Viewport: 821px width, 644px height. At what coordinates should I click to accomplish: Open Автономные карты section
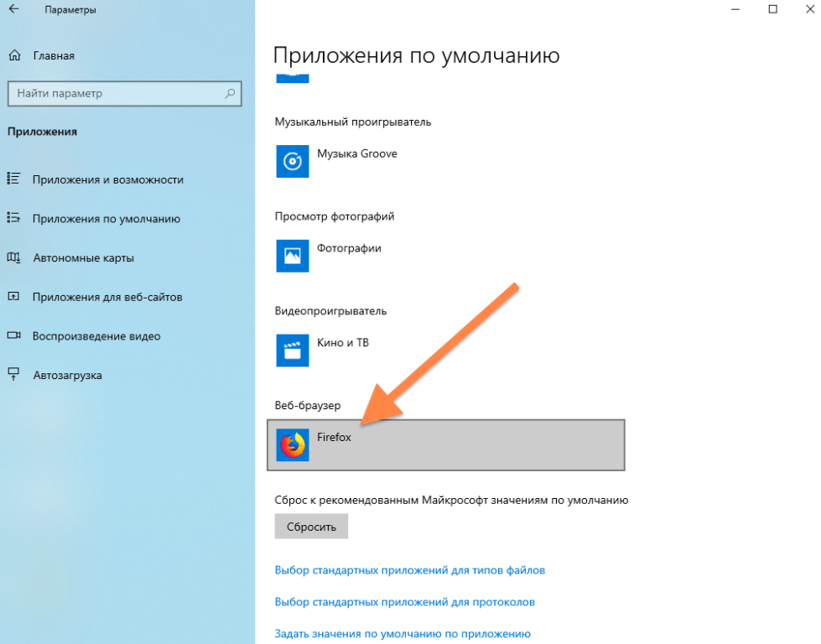(x=84, y=257)
